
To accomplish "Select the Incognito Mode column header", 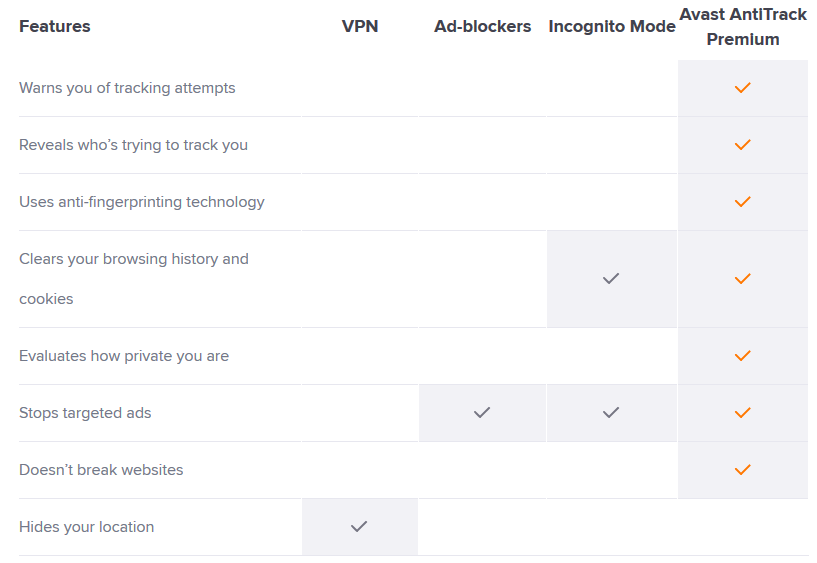I will [612, 26].
